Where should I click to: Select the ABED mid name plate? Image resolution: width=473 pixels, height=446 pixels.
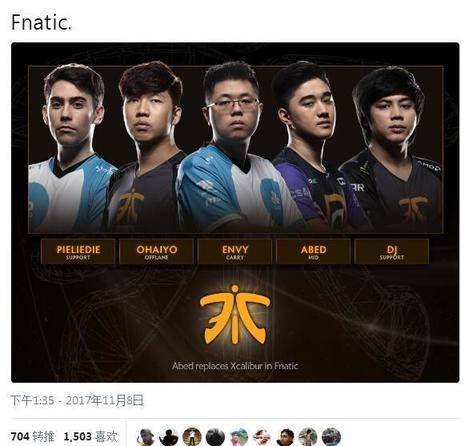(313, 252)
